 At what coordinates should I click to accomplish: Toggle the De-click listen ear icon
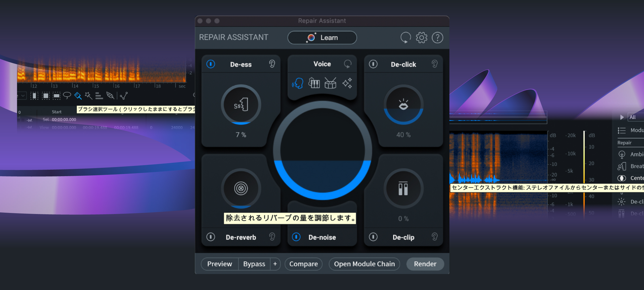tap(434, 64)
